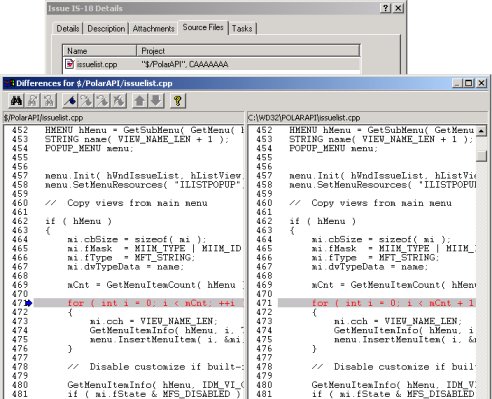Click line 453 STRING name in right pane
Screen dimensions: 492x399
(x=381, y=139)
